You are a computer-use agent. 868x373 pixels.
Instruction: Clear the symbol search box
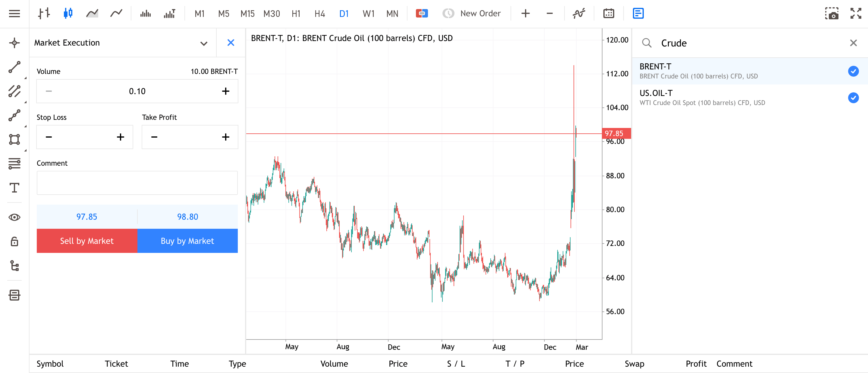point(853,43)
